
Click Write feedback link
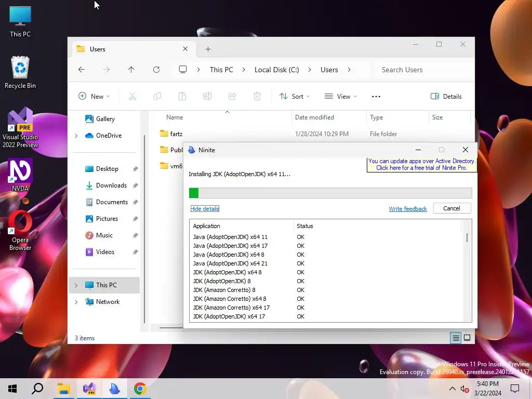point(407,209)
